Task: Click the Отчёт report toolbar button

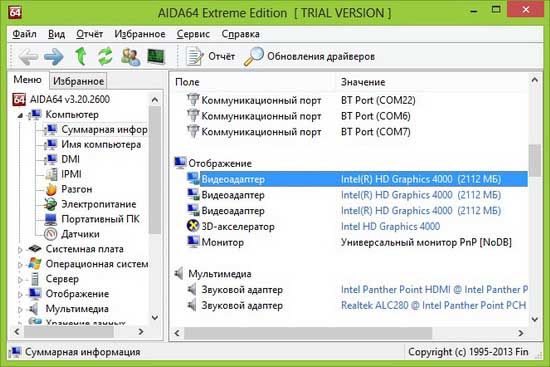Action: (210, 56)
